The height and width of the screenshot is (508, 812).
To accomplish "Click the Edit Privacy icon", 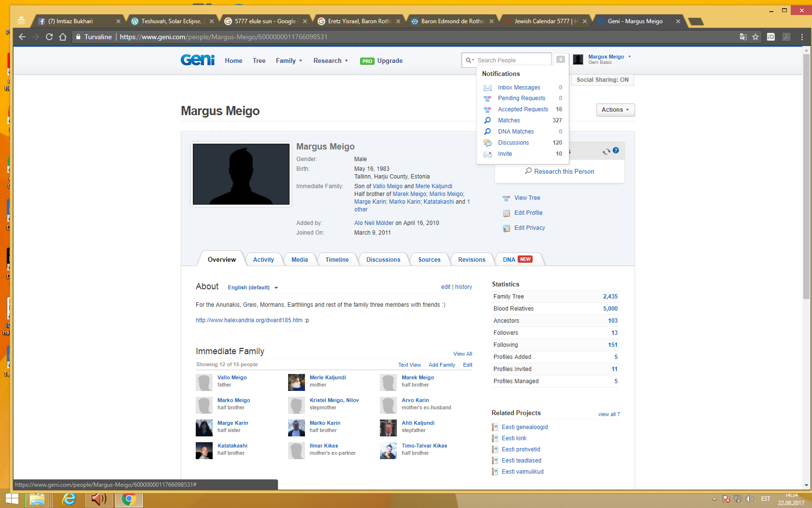I will (506, 228).
